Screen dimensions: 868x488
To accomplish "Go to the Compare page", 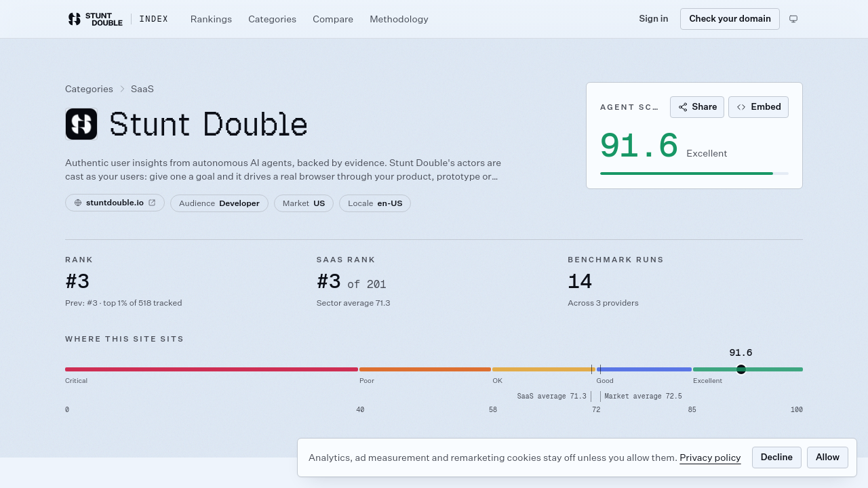I will [333, 19].
